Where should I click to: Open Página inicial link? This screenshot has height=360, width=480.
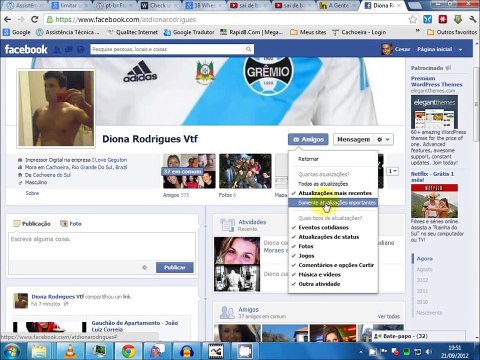(434, 49)
